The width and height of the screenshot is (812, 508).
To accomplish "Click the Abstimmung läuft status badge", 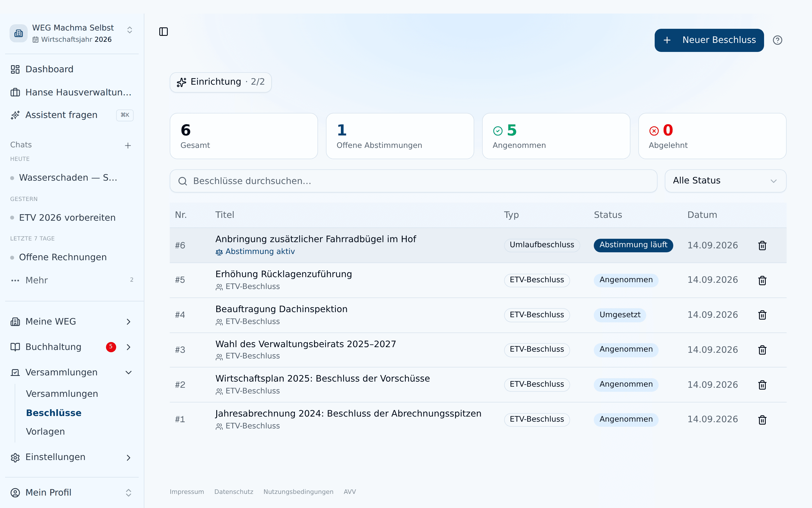I will (633, 245).
